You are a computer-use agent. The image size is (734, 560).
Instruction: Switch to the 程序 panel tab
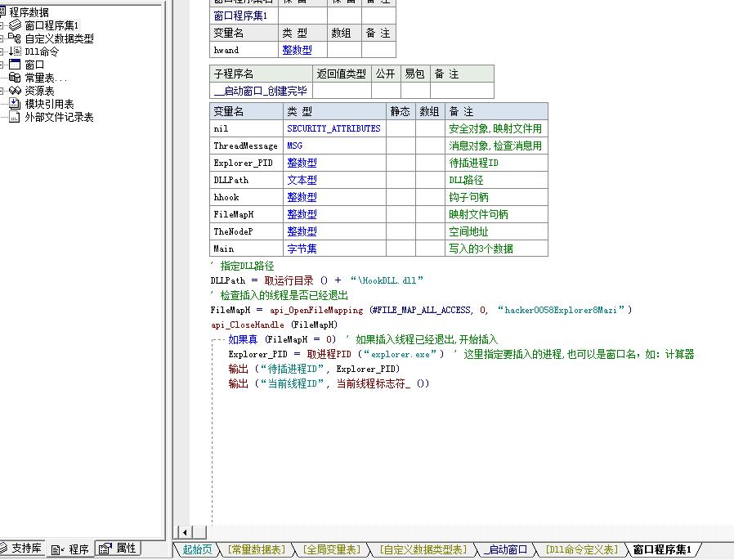point(70,549)
